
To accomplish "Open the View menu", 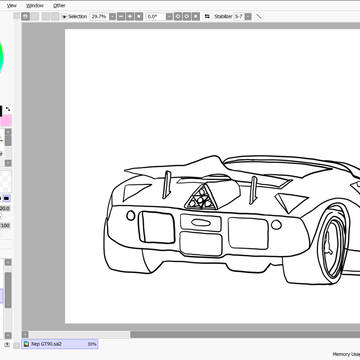I will point(12,6).
